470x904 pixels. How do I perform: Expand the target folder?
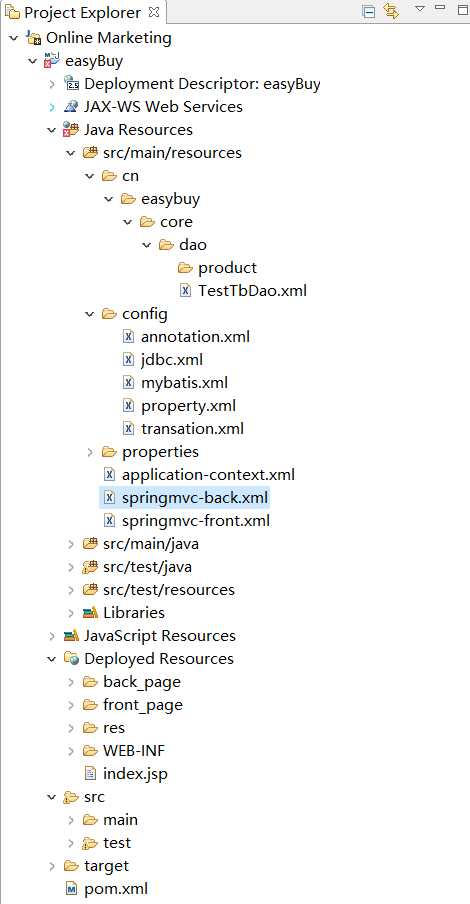[52, 866]
